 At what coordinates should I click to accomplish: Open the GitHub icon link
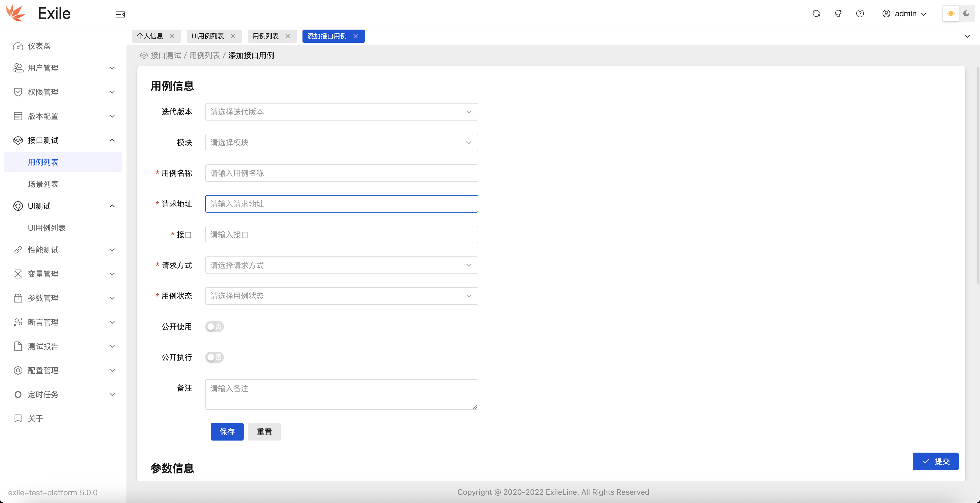point(838,14)
